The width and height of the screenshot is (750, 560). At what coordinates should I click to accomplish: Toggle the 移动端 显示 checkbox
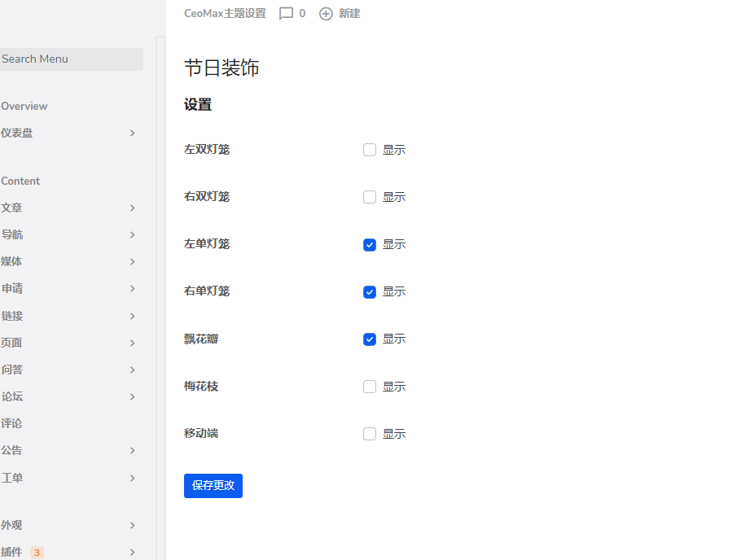370,434
